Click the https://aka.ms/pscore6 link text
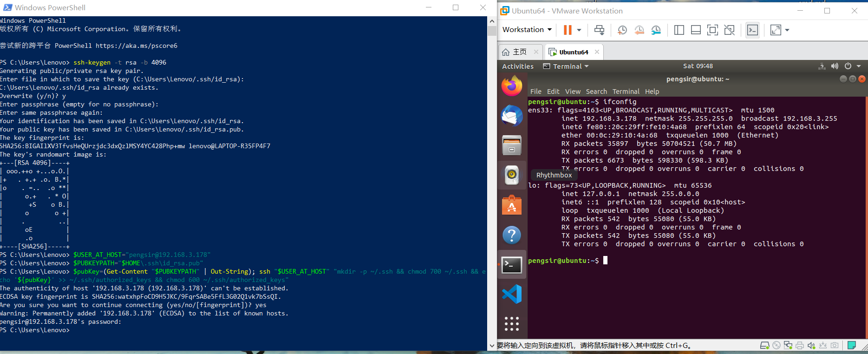The width and height of the screenshot is (868, 354). [137, 46]
